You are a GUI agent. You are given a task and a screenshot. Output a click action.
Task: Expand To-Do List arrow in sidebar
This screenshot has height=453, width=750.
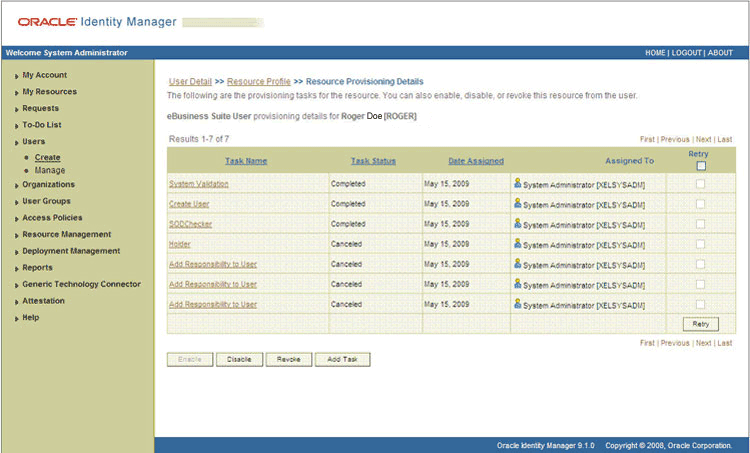pos(17,126)
